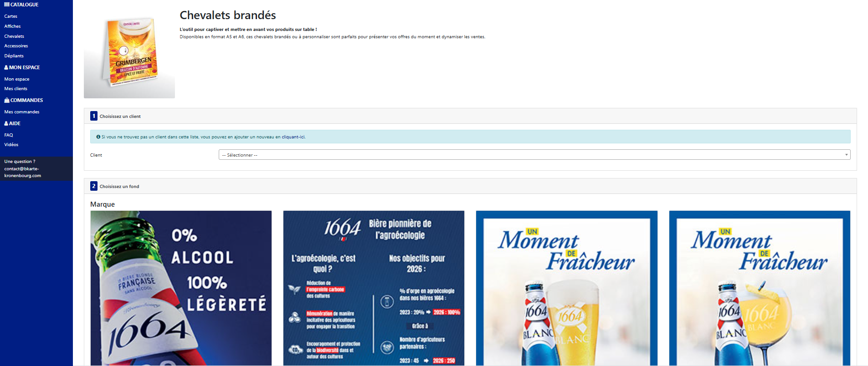Click the bold 'L'outil pour captiver' tagline
Image resolution: width=868 pixels, height=366 pixels.
[248, 30]
